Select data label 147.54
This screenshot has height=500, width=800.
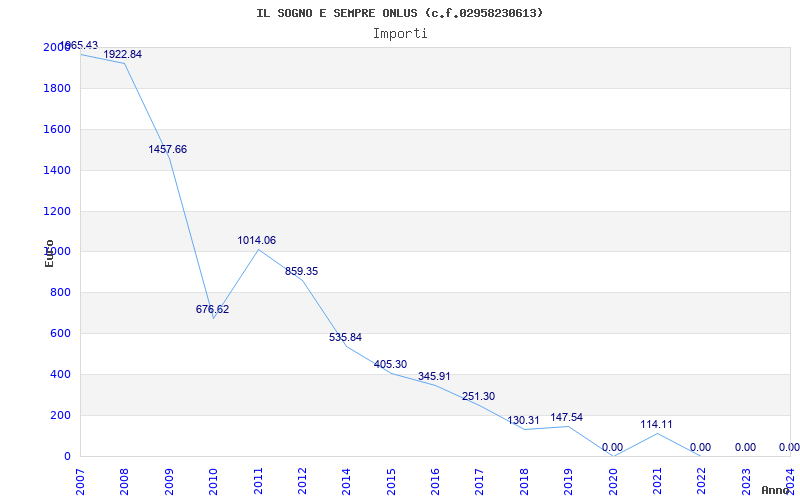(x=566, y=417)
